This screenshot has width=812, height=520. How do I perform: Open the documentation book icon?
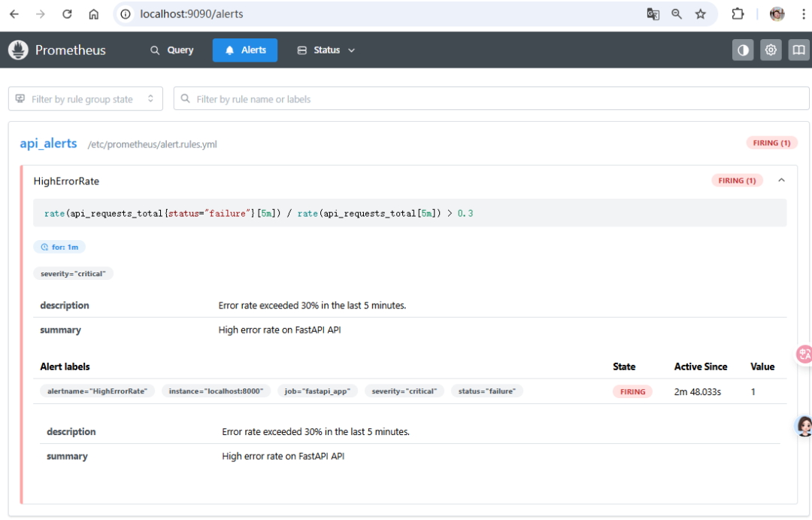point(798,50)
